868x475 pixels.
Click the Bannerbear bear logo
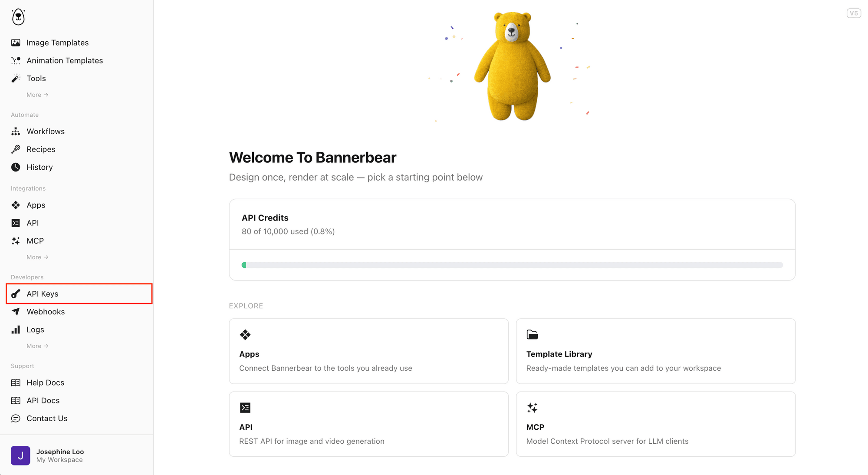tap(18, 17)
